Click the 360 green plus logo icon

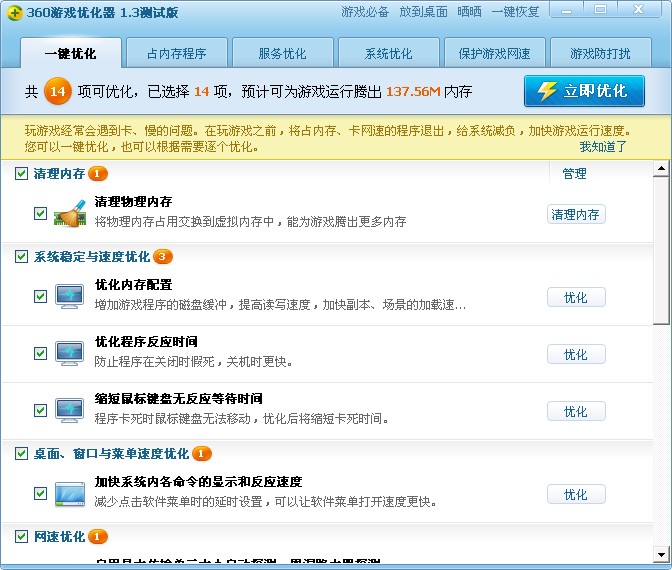pos(14,12)
